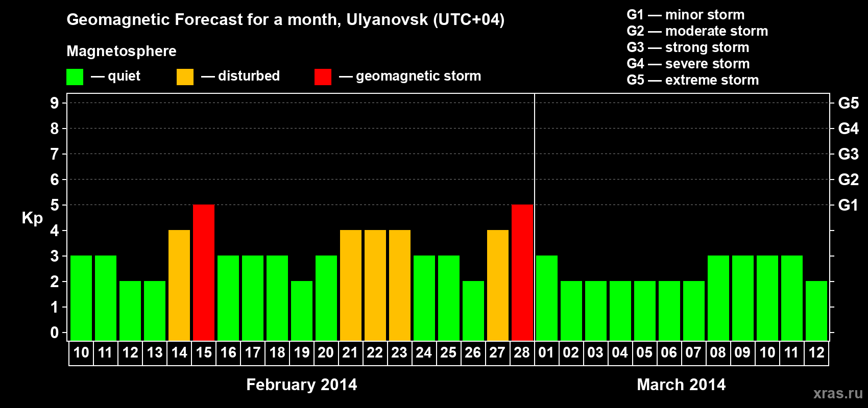
Task: Click the '— quiet' legend label
Action: pos(115,76)
